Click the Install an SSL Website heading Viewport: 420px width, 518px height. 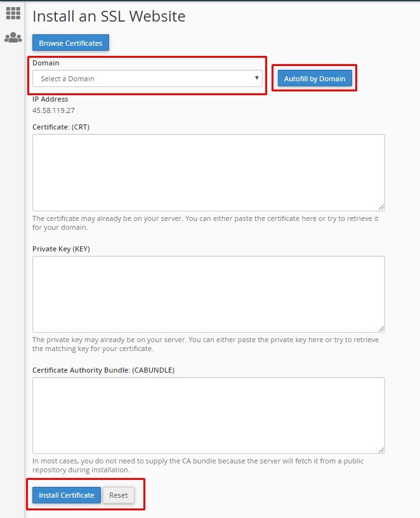click(109, 17)
